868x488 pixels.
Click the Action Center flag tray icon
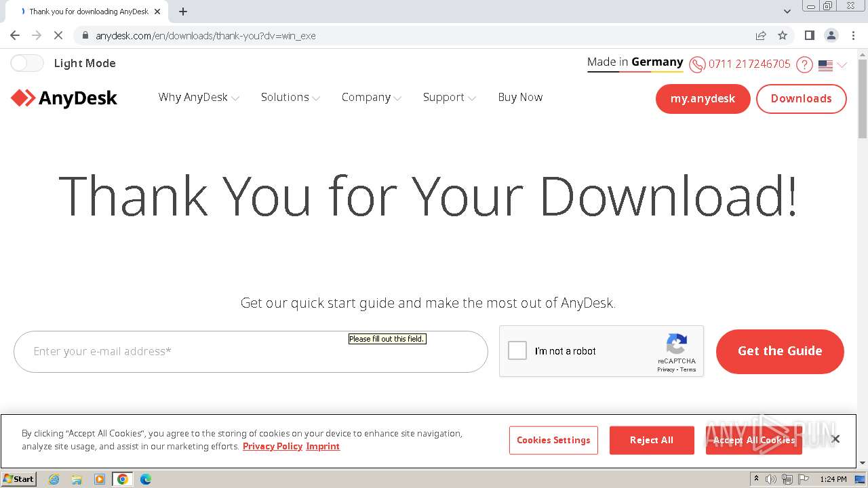(x=804, y=479)
